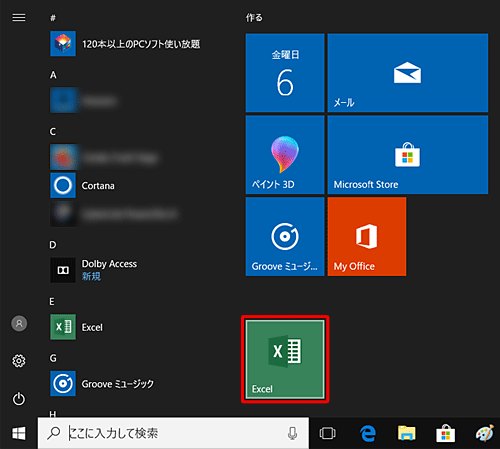Open the メール tile
Screen dimensions: 500x449
408,73
